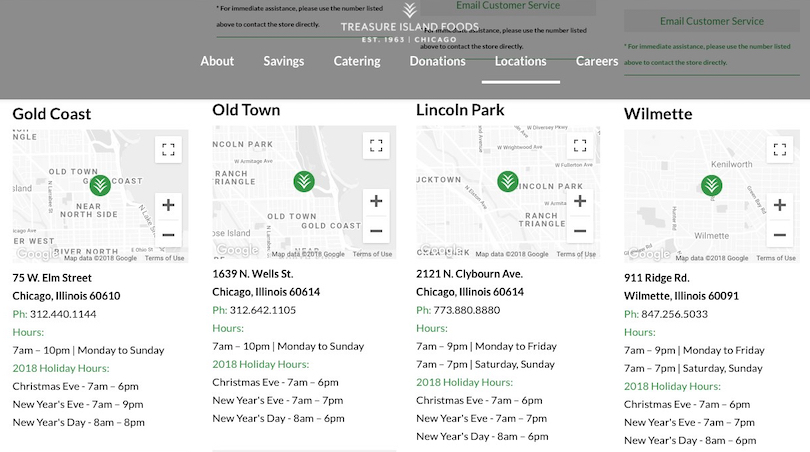Open Terms of Use on Old Town map

pos(372,254)
